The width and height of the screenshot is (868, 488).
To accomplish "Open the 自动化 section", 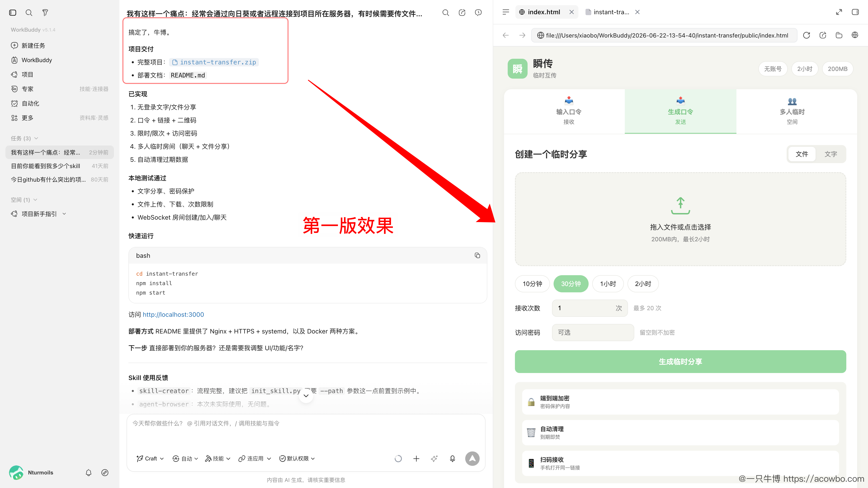I will (25, 103).
